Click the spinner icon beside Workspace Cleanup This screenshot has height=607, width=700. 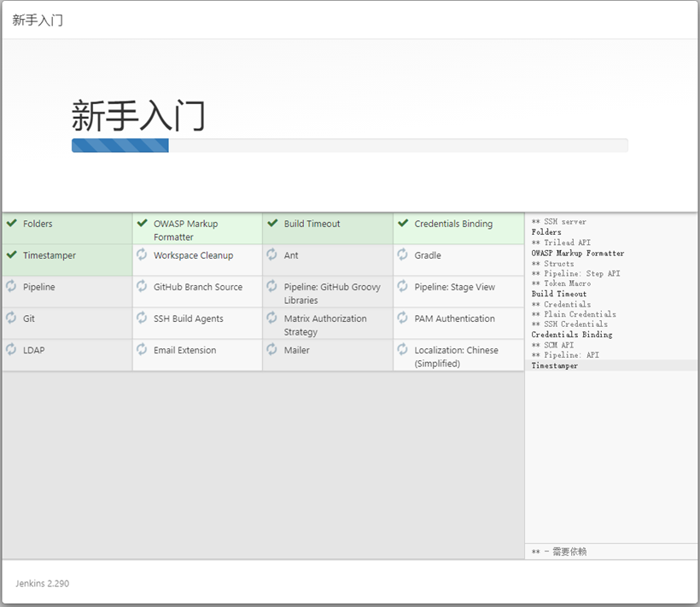pyautogui.click(x=142, y=254)
